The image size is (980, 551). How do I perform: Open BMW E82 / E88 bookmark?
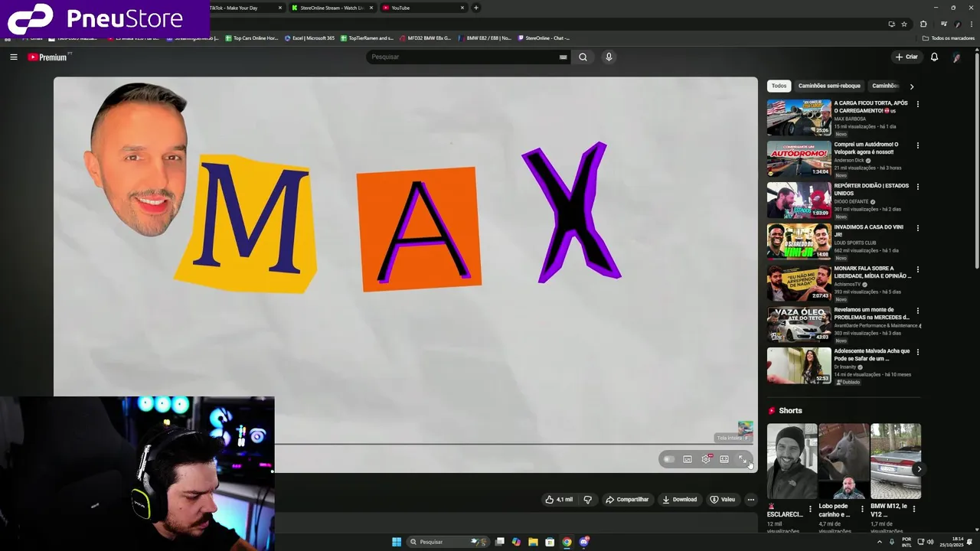pos(485,37)
